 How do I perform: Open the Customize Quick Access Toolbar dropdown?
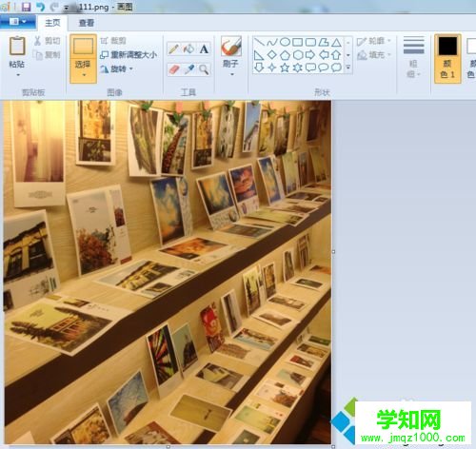67,9
